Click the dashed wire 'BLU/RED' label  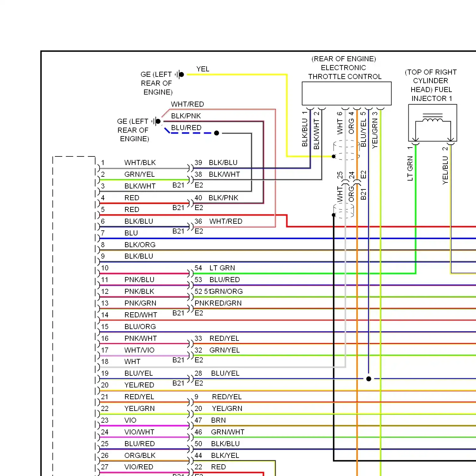pyautogui.click(x=186, y=128)
